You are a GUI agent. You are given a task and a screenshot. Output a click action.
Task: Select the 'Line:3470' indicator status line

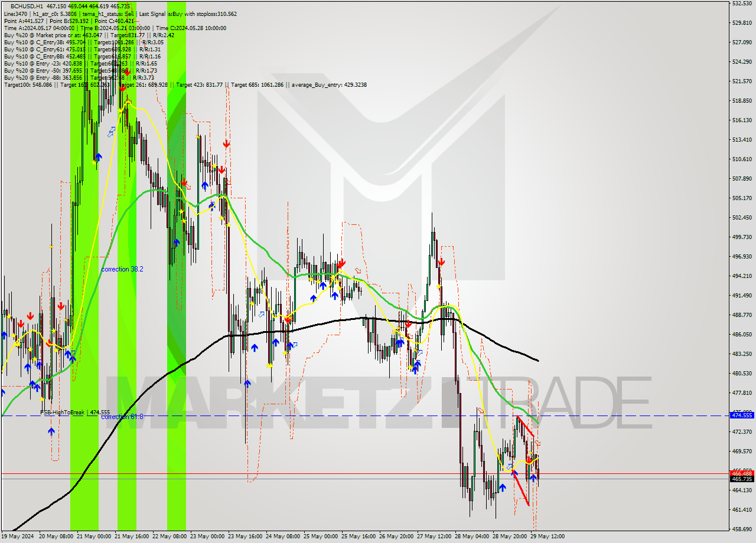120,14
